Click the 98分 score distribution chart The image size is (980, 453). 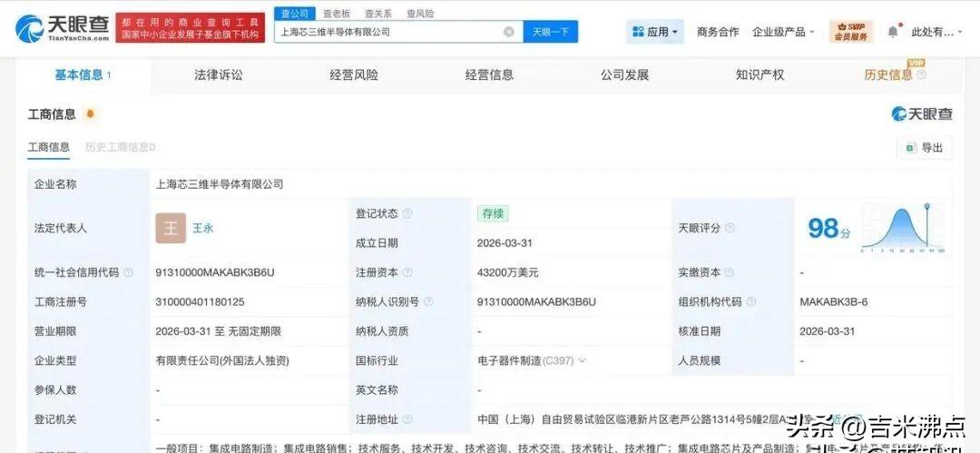[903, 228]
